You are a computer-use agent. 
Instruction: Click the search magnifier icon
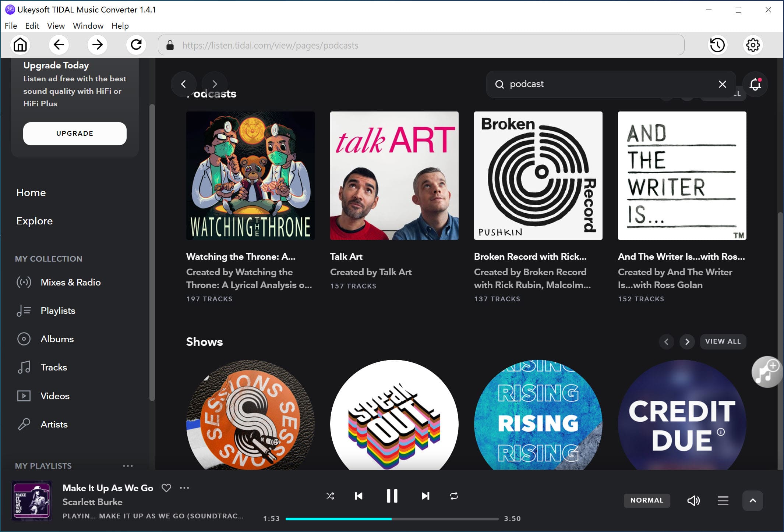(x=499, y=84)
